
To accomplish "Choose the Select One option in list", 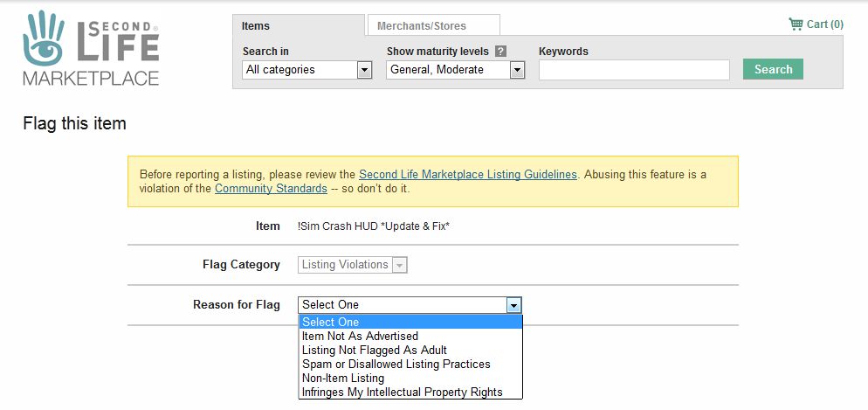I will [x=409, y=323].
